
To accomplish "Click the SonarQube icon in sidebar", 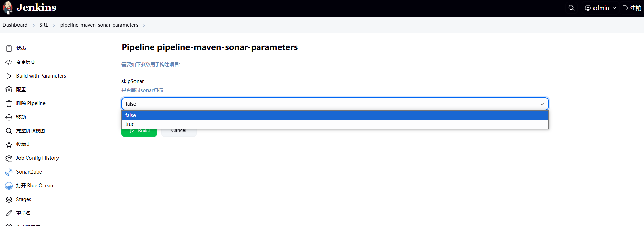I will point(9,172).
